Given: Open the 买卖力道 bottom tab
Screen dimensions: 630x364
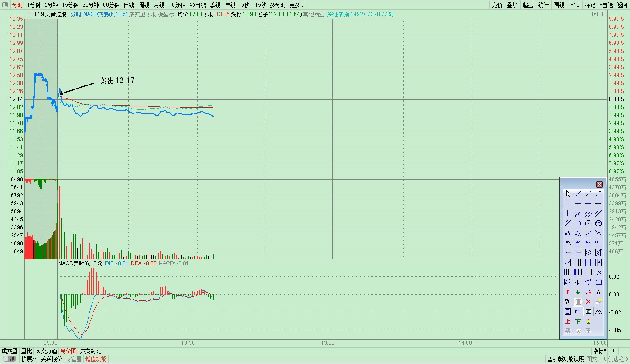Looking at the screenshot, I should click(46, 352).
